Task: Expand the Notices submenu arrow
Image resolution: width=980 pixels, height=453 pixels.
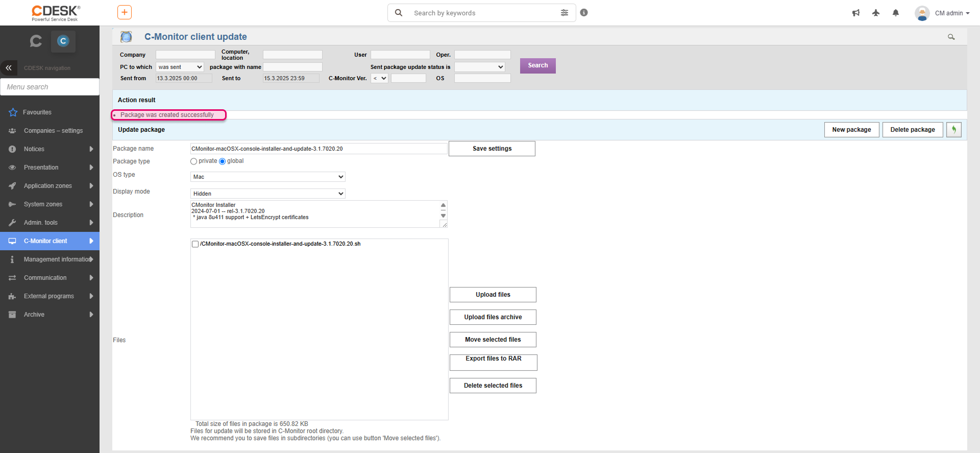Action: (91, 149)
